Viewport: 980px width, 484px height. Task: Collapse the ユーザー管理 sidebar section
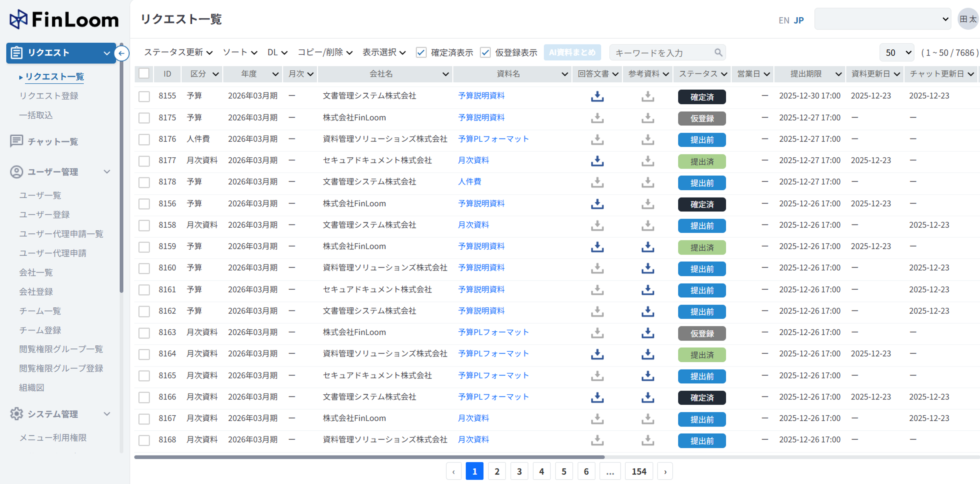click(x=107, y=172)
